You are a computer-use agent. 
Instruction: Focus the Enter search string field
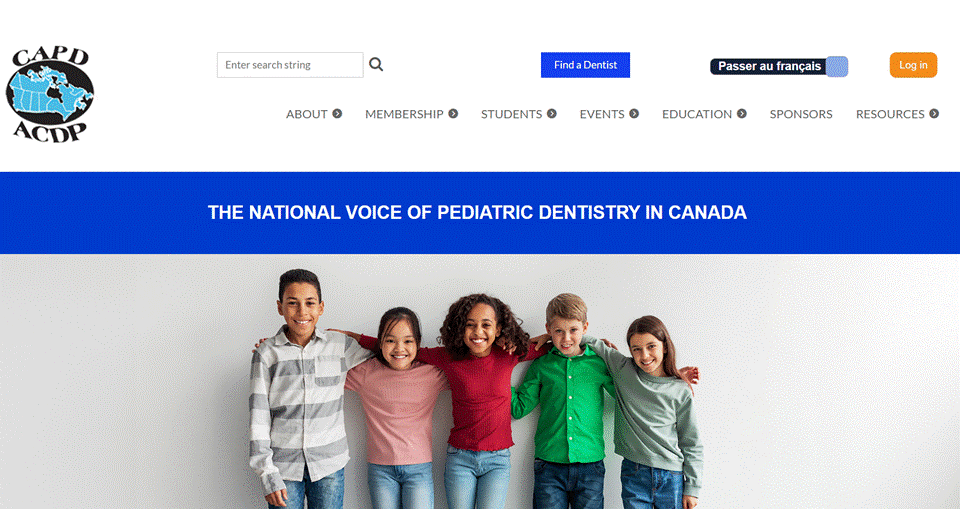coord(290,65)
